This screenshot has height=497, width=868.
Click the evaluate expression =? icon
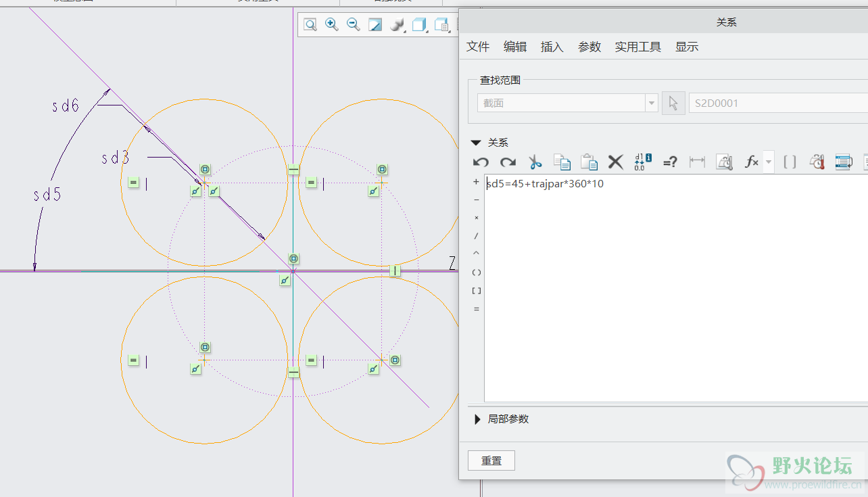coord(670,162)
